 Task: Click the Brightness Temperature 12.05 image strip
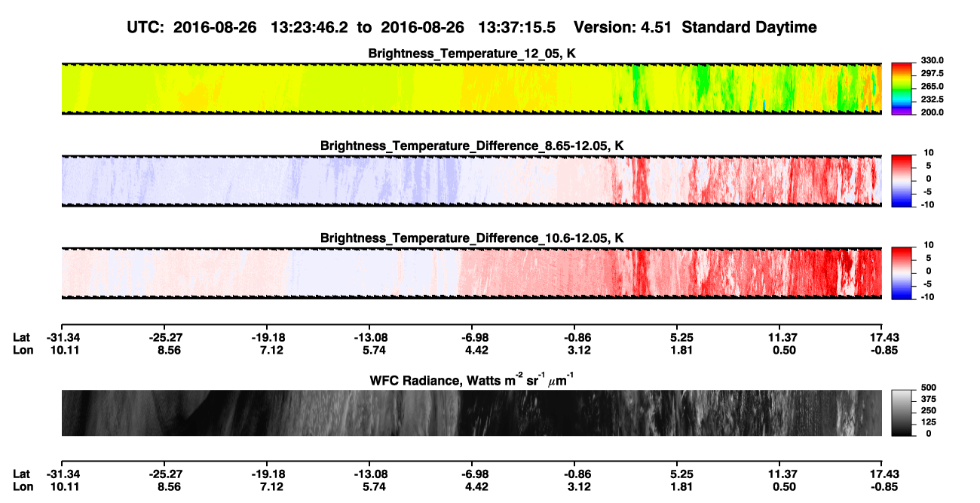[x=471, y=88]
